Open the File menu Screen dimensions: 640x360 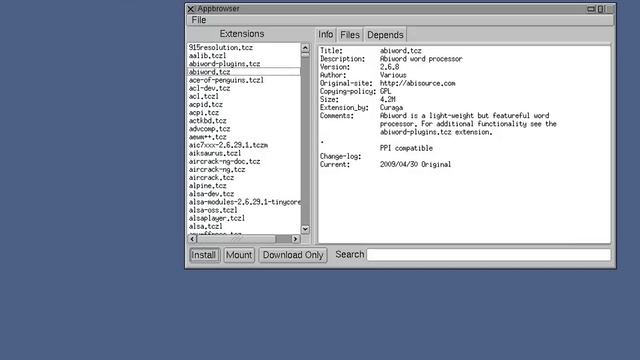click(x=199, y=20)
